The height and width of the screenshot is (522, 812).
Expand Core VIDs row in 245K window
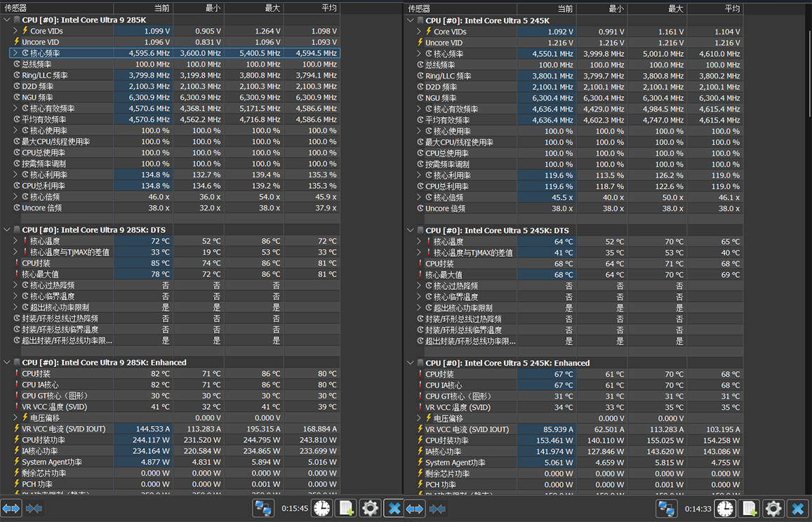point(419,32)
